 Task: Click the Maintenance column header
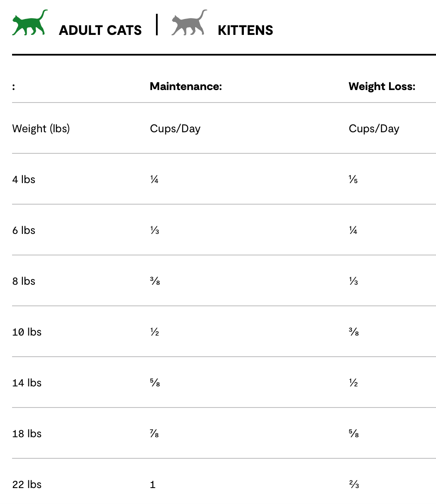pyautogui.click(x=186, y=86)
